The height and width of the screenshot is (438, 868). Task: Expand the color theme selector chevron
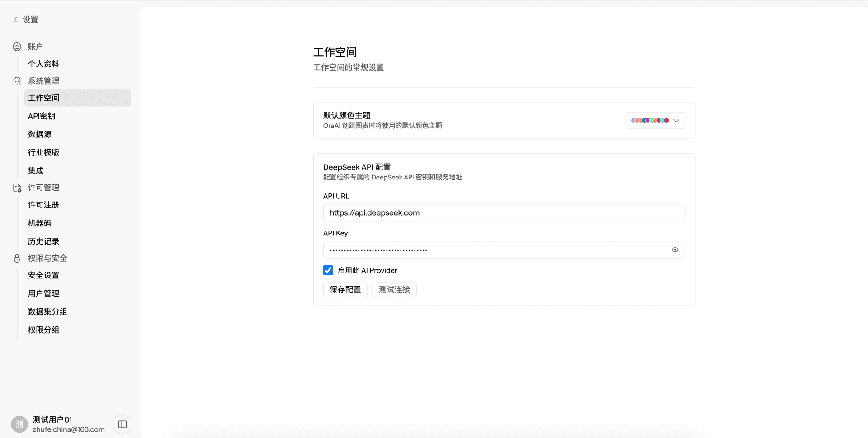click(x=676, y=120)
